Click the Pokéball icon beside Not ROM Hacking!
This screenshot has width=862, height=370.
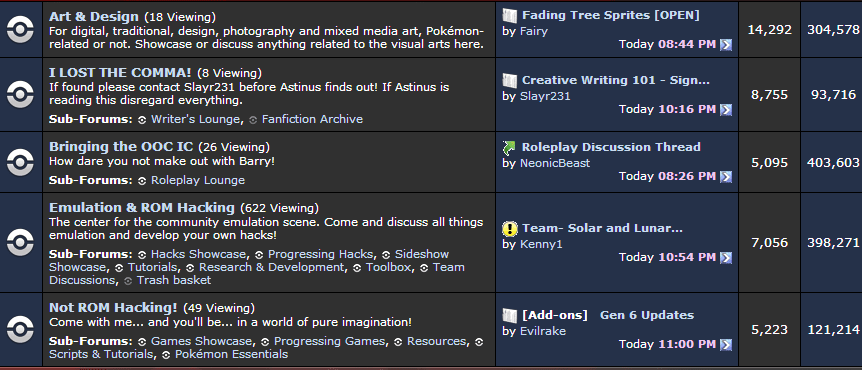point(20,329)
